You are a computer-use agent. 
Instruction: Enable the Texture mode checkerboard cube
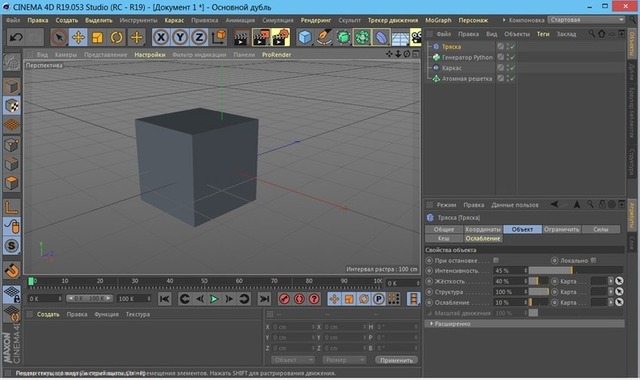tap(11, 106)
